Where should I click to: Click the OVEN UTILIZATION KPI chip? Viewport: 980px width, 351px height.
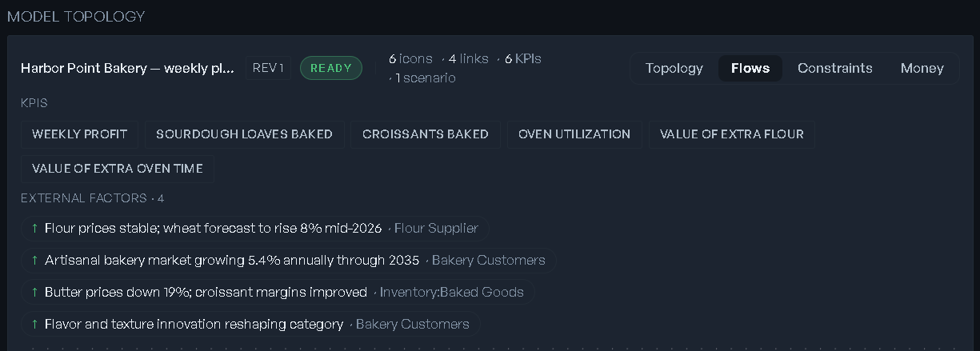coord(574,134)
